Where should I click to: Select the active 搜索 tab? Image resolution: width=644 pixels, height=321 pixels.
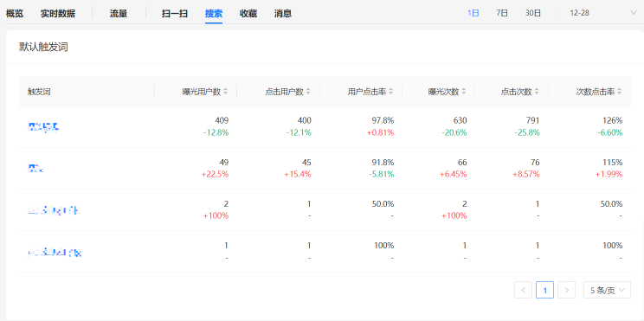214,14
